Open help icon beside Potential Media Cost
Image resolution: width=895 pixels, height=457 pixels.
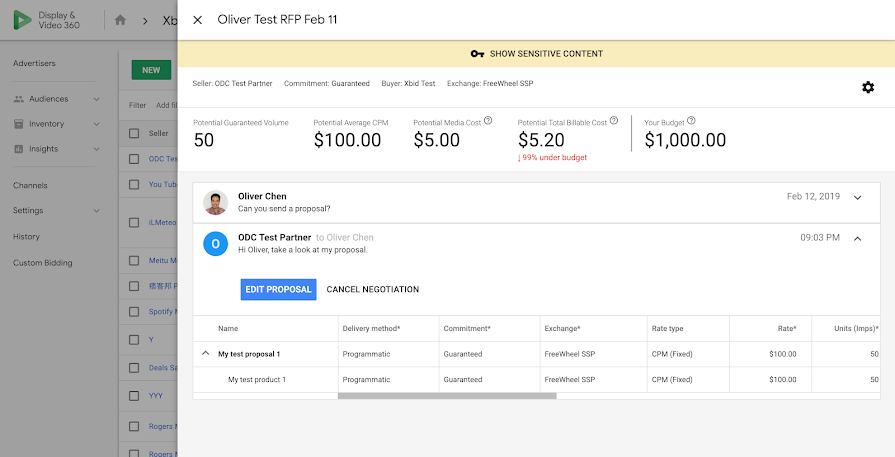pyautogui.click(x=488, y=121)
